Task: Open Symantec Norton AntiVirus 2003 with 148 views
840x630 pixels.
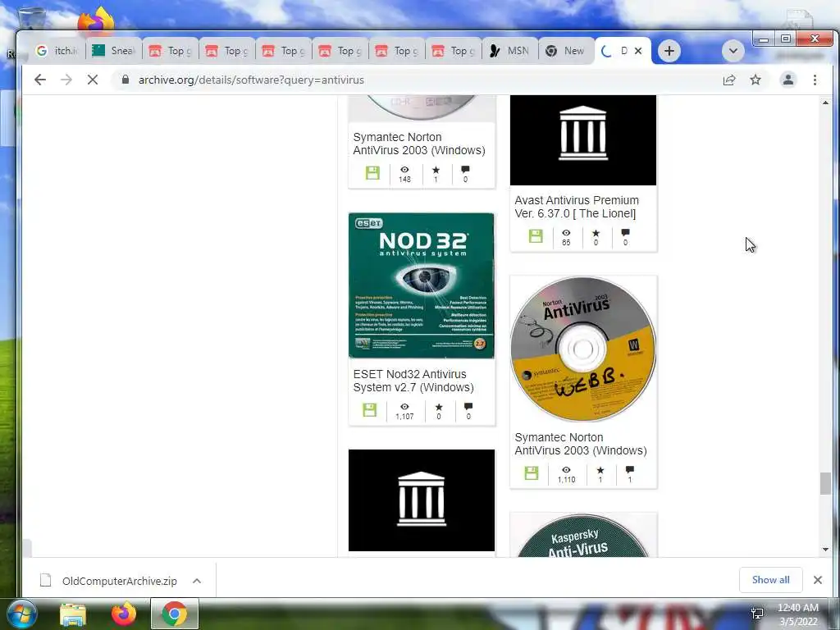Action: (x=419, y=144)
